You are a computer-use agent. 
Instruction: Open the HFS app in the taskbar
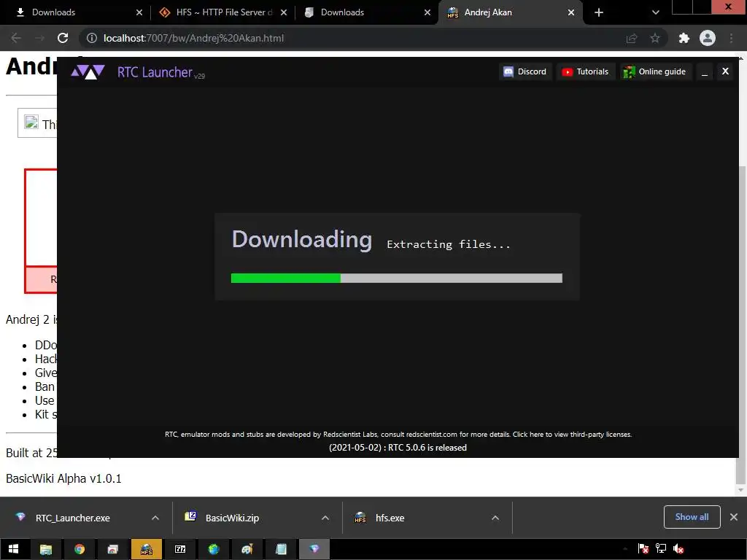pyautogui.click(x=146, y=549)
